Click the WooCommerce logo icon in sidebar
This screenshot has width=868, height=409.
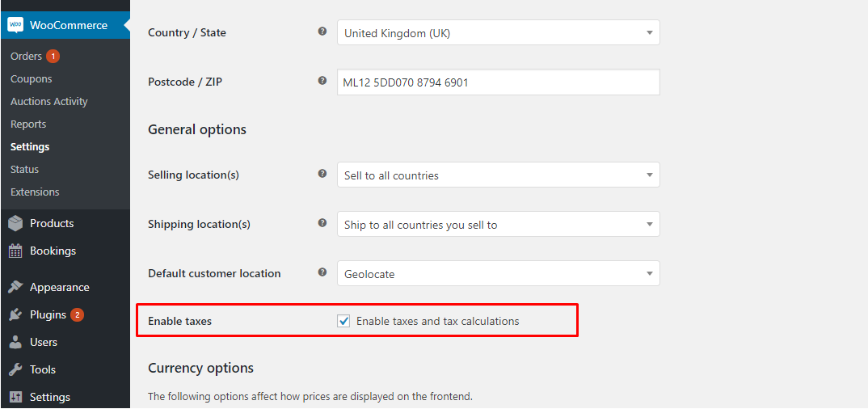pyautogui.click(x=15, y=25)
